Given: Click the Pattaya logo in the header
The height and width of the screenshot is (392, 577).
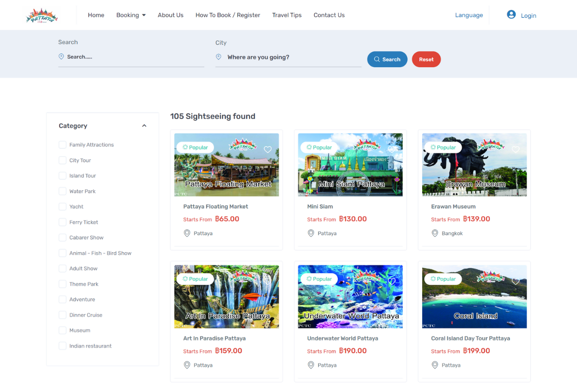Looking at the screenshot, I should 42,14.
